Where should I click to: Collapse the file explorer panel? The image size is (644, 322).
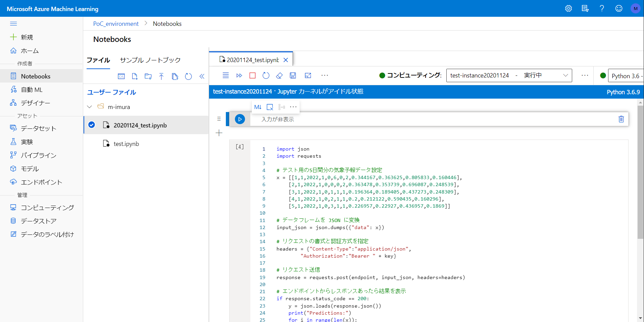(202, 76)
